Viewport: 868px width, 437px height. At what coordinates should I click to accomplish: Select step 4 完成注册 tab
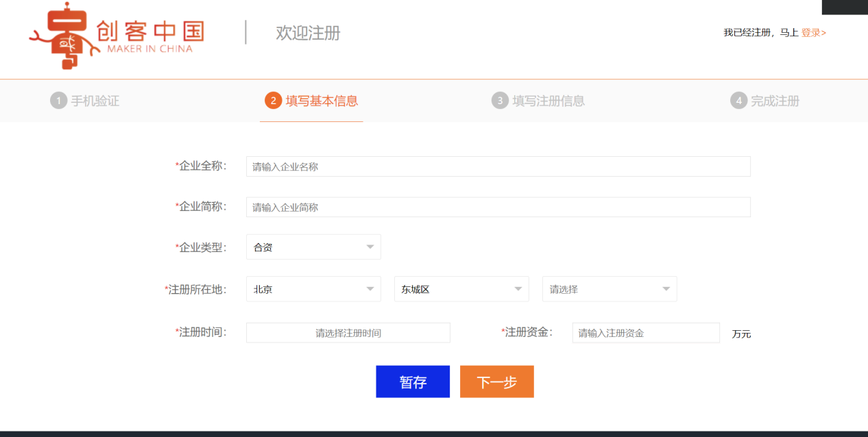coord(765,101)
